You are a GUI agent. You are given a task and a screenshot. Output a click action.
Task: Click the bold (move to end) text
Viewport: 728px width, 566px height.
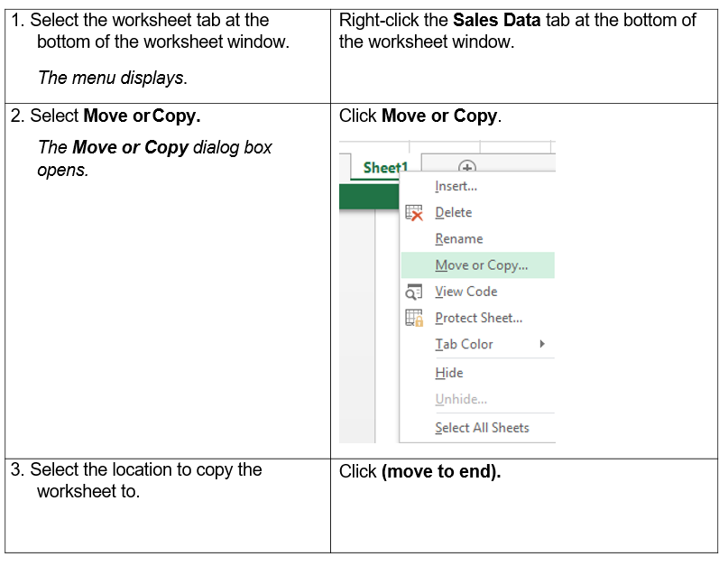pos(440,472)
